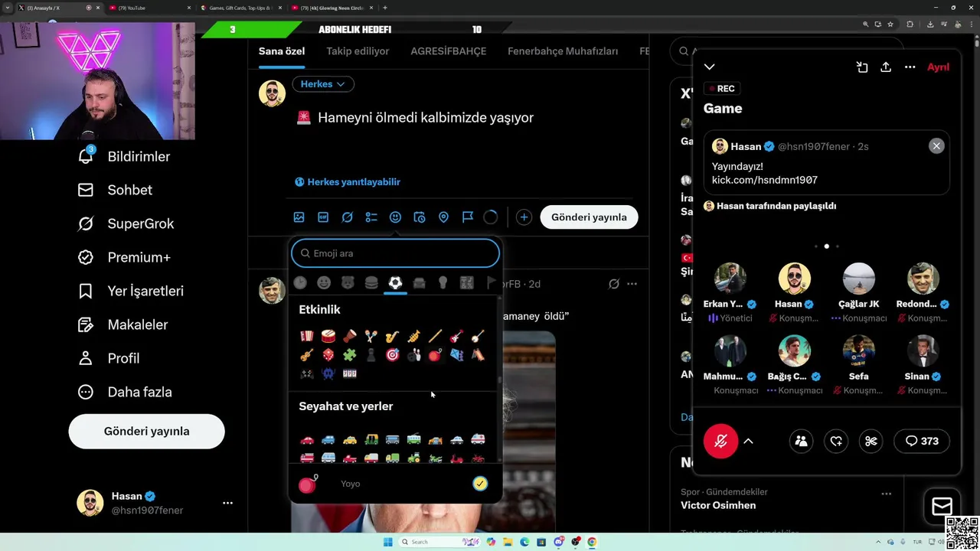This screenshot has height=551, width=980.
Task: Insert the green puzzle piece emoji
Action: click(x=349, y=355)
